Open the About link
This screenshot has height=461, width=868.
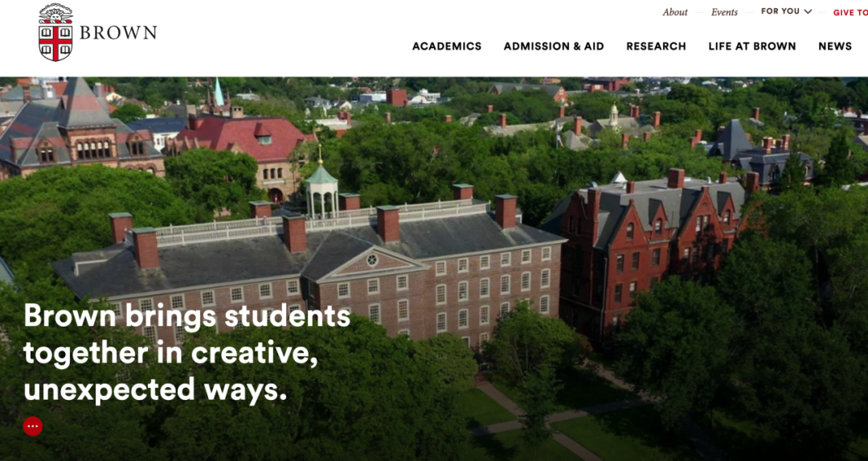coord(675,12)
